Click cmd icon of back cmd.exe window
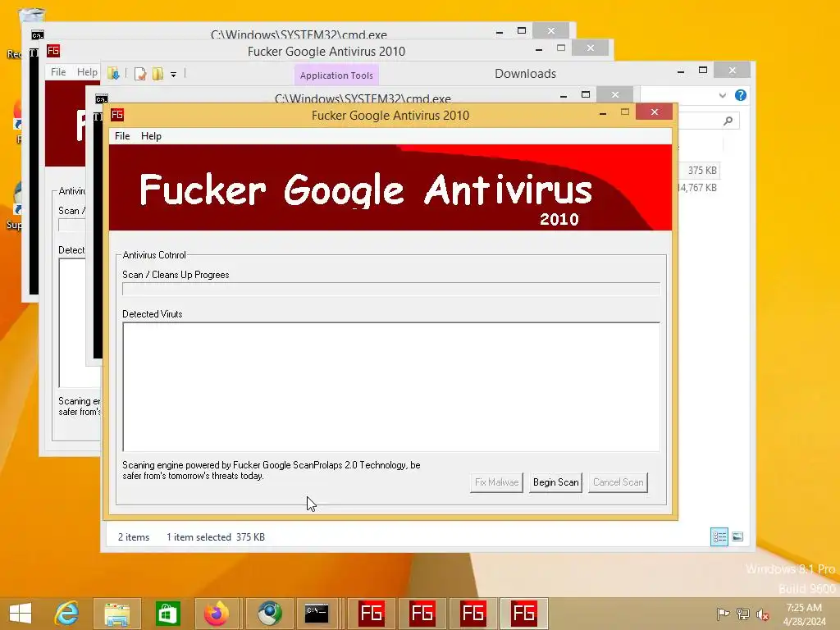 (37, 34)
